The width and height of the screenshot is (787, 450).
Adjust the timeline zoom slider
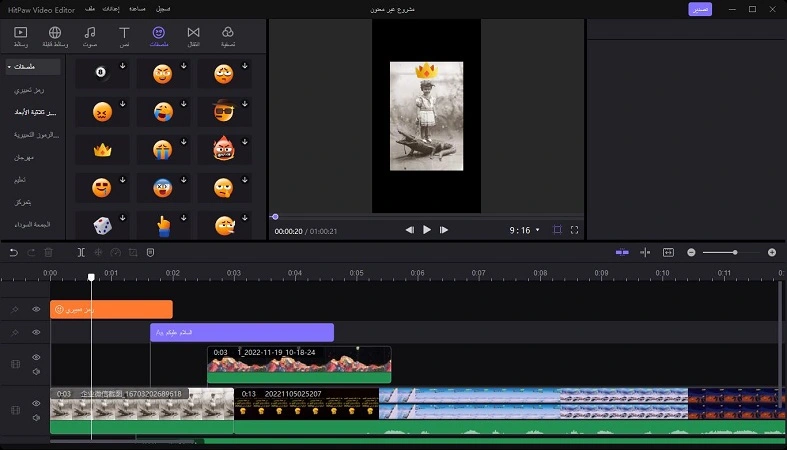729,252
